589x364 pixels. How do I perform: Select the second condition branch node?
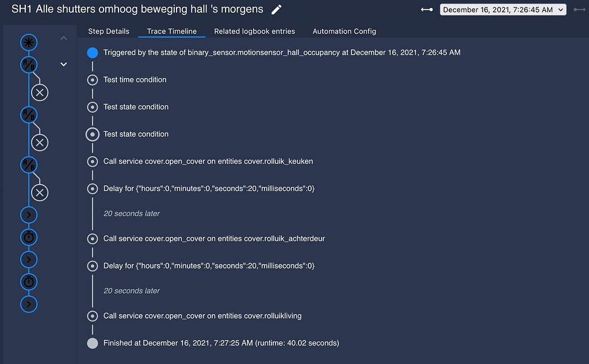pos(29,114)
